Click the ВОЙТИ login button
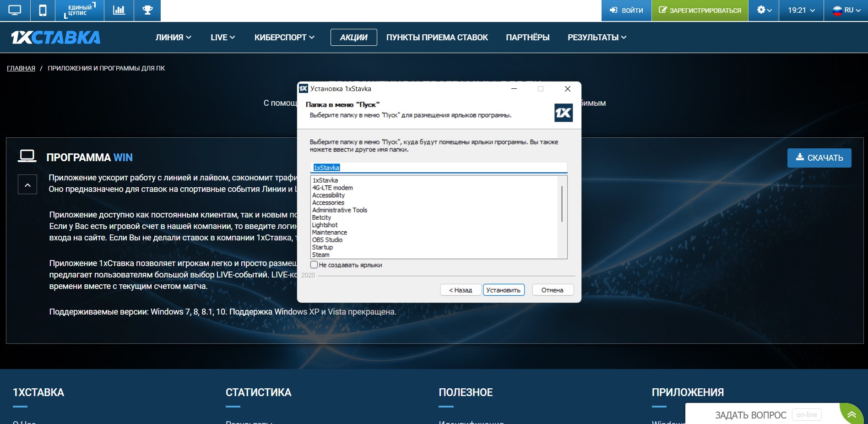Image resolution: width=868 pixels, height=424 pixels. [626, 10]
